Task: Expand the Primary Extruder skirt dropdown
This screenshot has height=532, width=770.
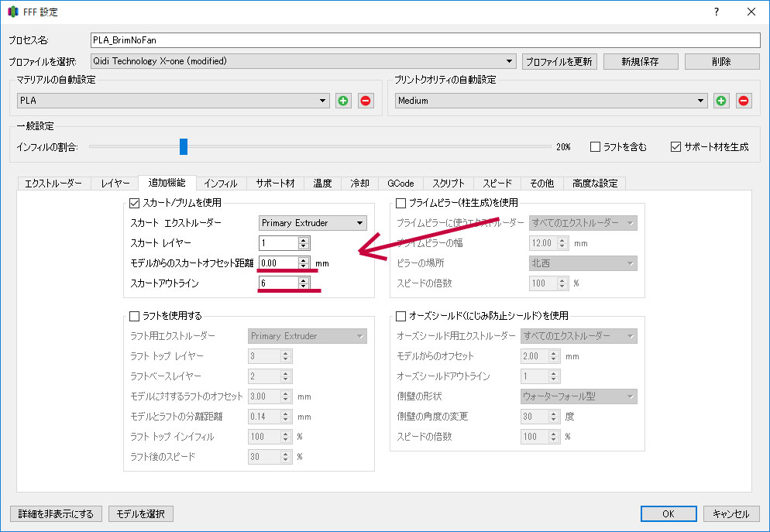Action: (x=313, y=223)
